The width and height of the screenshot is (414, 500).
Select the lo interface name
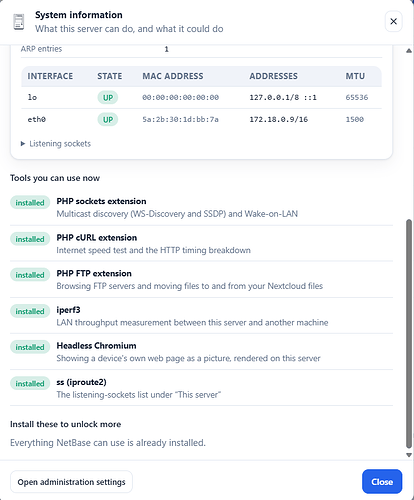(32, 97)
